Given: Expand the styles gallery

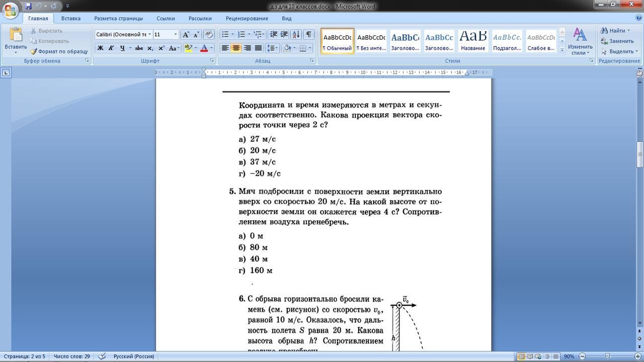Looking at the screenshot, I should [x=562, y=50].
